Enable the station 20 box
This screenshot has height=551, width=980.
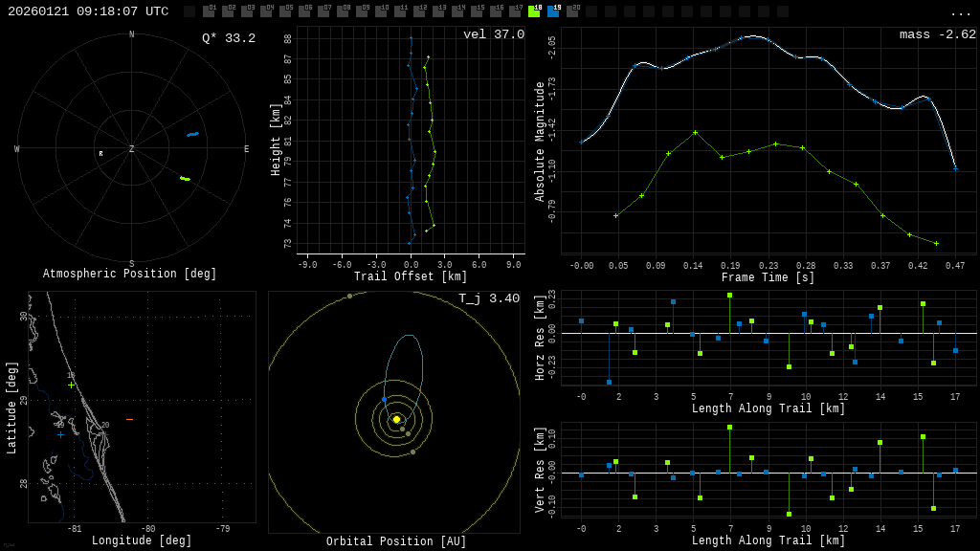click(572, 11)
